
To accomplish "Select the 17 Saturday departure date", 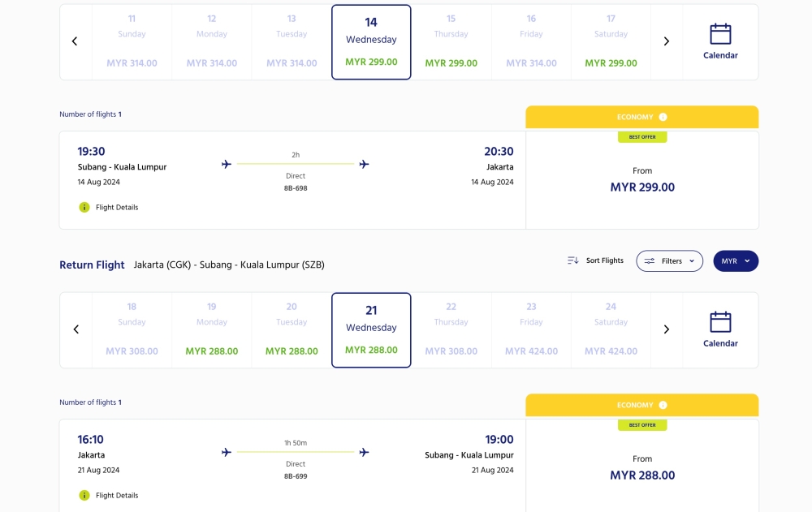I will 610,41.
